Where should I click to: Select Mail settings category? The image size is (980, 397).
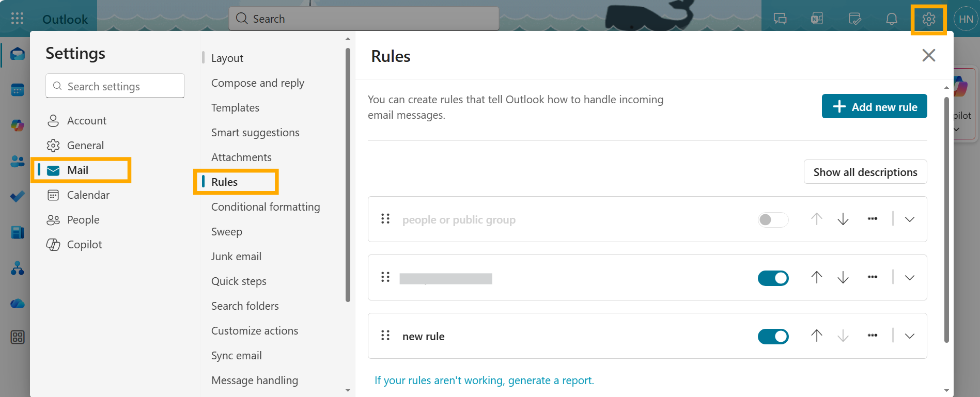81,170
